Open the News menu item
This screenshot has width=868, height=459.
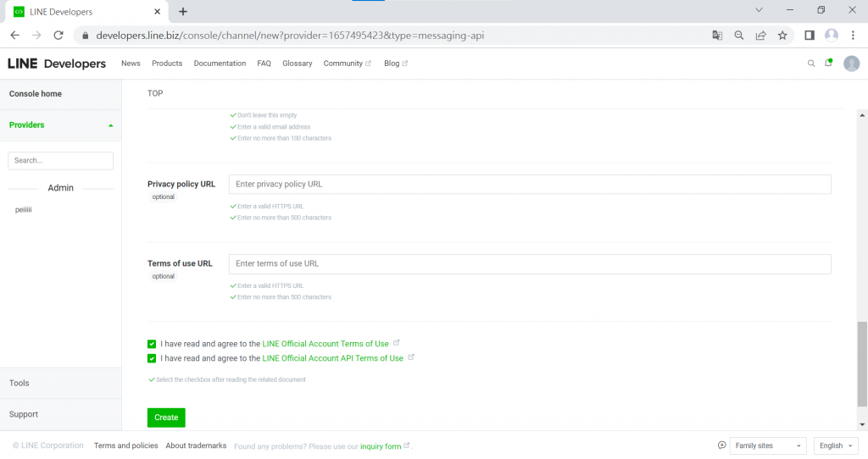131,64
